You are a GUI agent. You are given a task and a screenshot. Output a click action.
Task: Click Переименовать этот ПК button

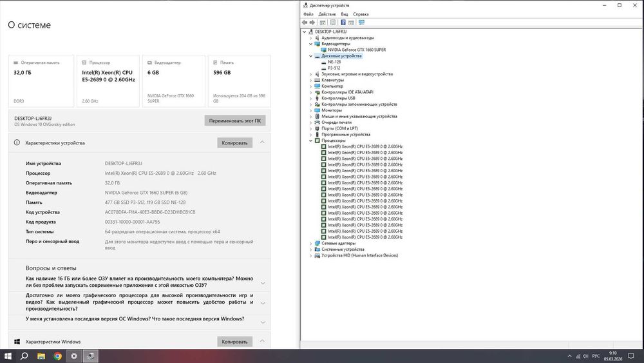[x=235, y=121]
